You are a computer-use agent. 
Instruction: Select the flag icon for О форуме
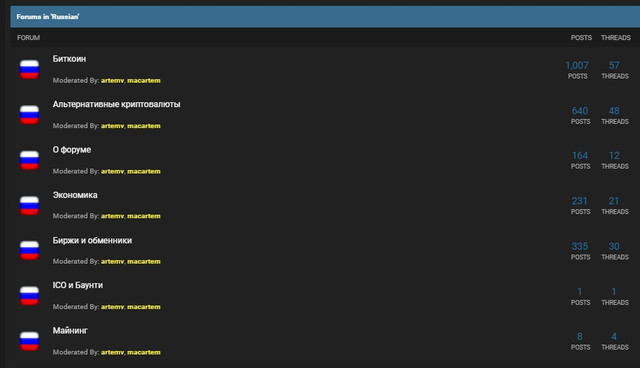29,160
